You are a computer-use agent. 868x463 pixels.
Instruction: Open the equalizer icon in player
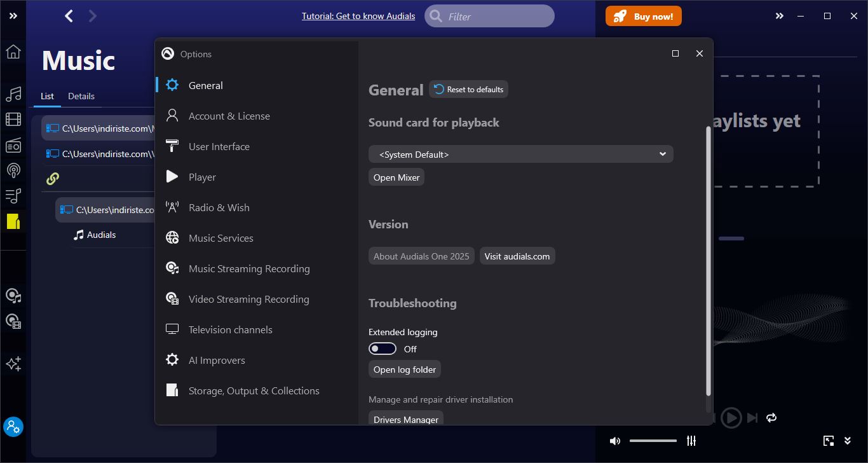coord(691,441)
